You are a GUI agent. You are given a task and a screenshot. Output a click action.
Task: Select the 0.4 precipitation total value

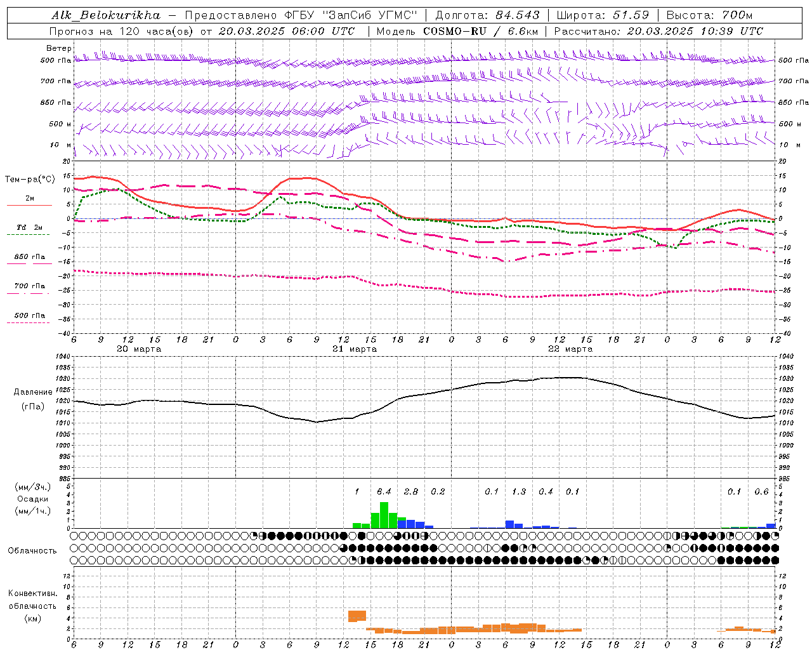coord(546,491)
